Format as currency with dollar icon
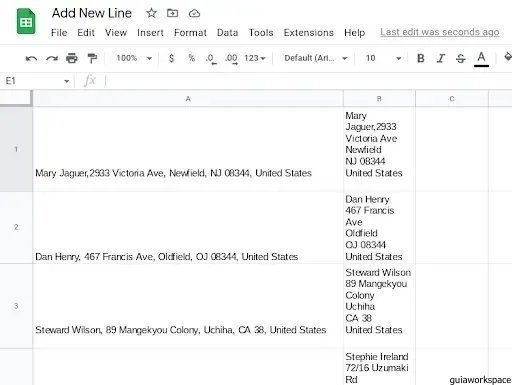This screenshot has height=385, width=512. click(x=171, y=58)
